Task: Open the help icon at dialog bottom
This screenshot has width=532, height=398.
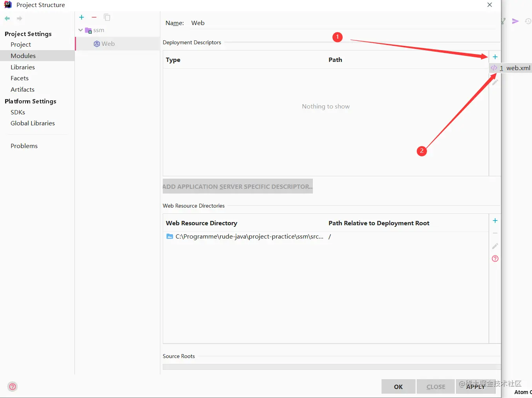Action: click(x=13, y=387)
